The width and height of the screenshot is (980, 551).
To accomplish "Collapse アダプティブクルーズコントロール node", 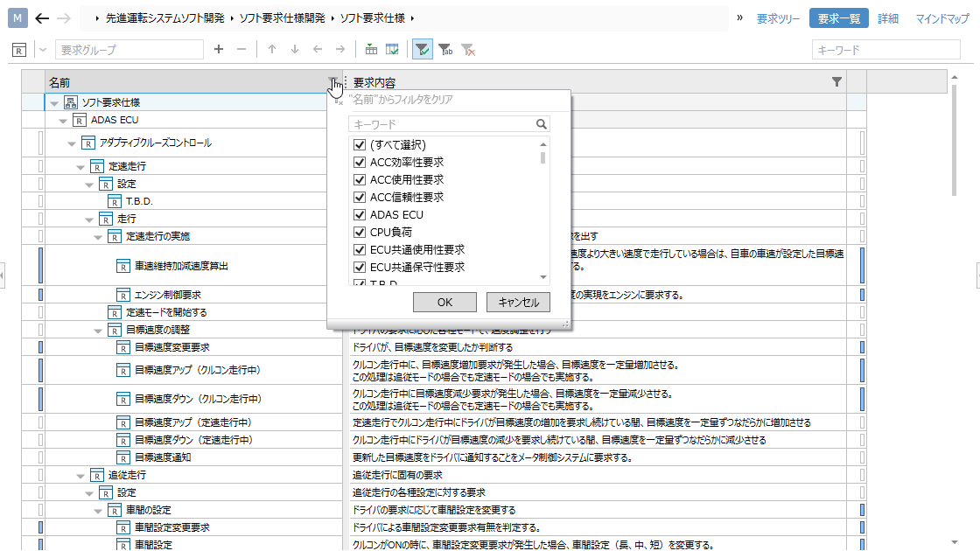I will 72,143.
